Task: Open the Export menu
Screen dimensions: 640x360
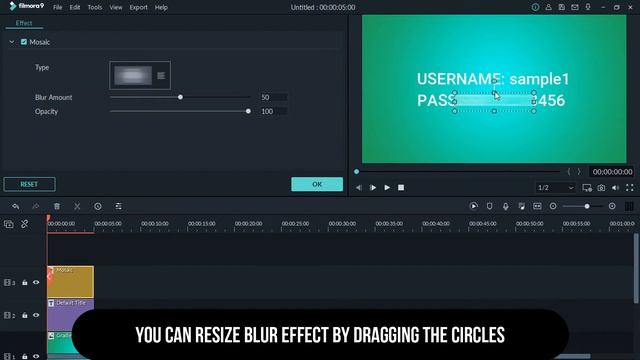Action: tap(138, 7)
